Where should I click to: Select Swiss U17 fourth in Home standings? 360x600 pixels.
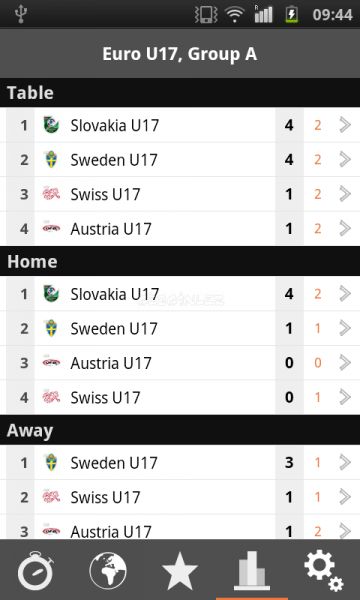click(180, 397)
